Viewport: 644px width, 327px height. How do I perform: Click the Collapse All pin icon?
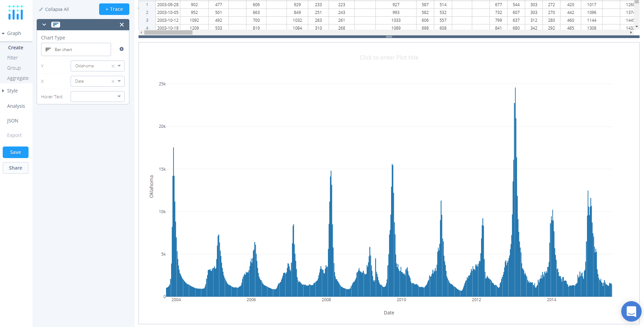(x=41, y=10)
